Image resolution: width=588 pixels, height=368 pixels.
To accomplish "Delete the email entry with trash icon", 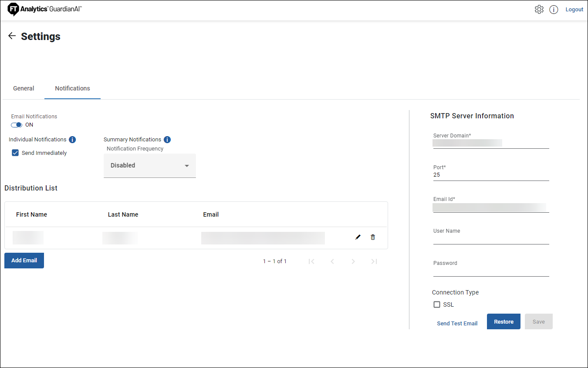I will (373, 237).
